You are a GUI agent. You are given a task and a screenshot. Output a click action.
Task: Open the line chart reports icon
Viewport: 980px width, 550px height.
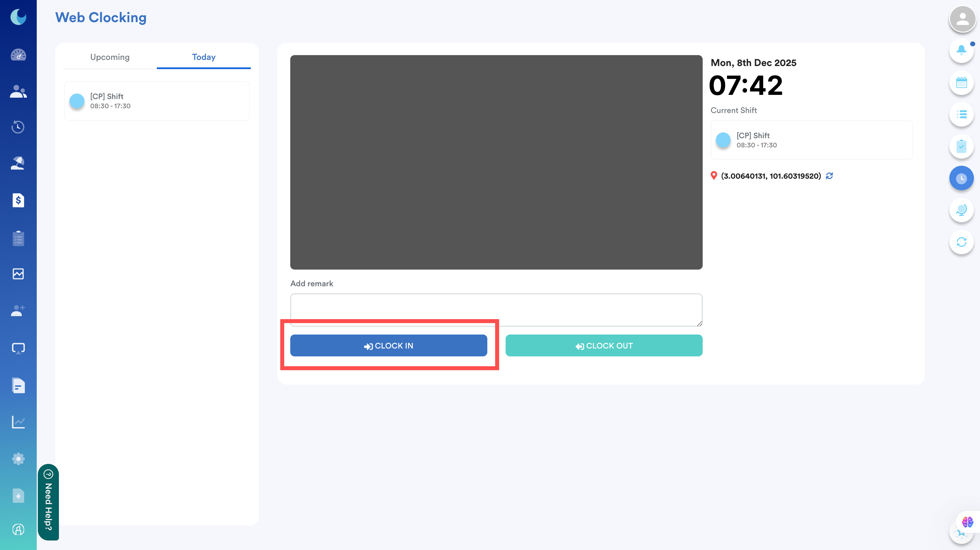pyautogui.click(x=18, y=422)
